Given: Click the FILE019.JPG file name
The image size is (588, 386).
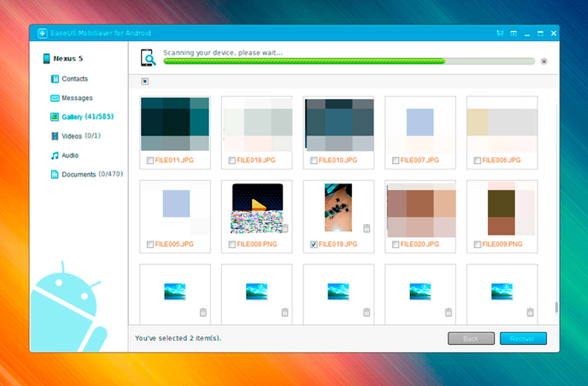Looking at the screenshot, I should [338, 244].
